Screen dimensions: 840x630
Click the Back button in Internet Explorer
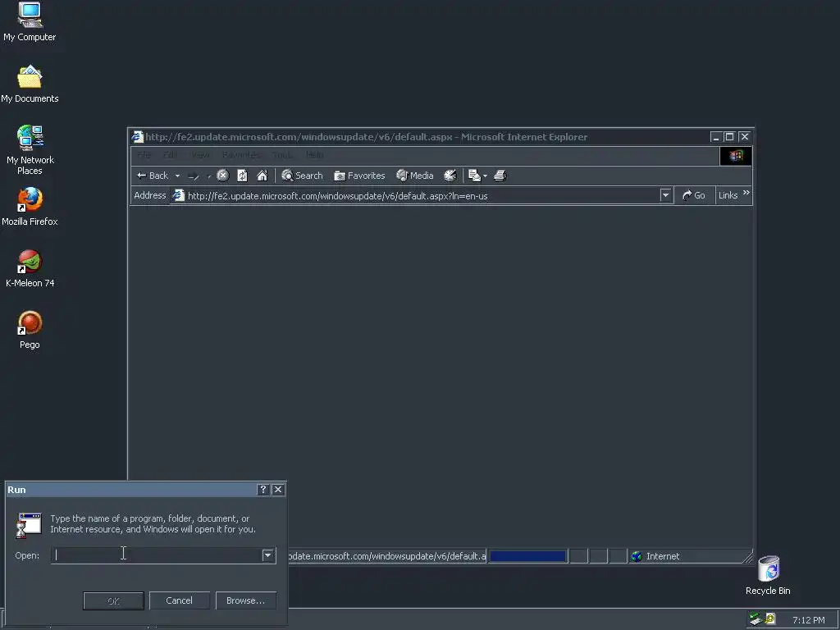(x=153, y=176)
